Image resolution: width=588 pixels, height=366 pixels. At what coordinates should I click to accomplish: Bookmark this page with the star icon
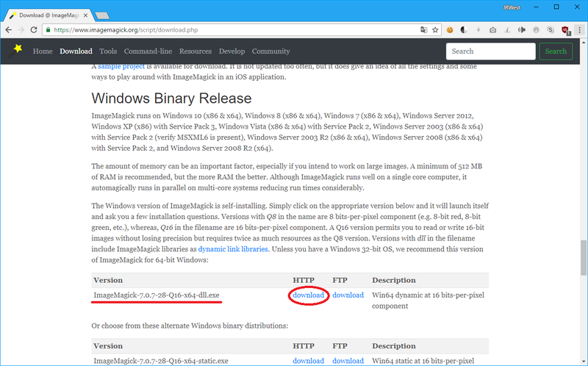pyautogui.click(x=435, y=30)
